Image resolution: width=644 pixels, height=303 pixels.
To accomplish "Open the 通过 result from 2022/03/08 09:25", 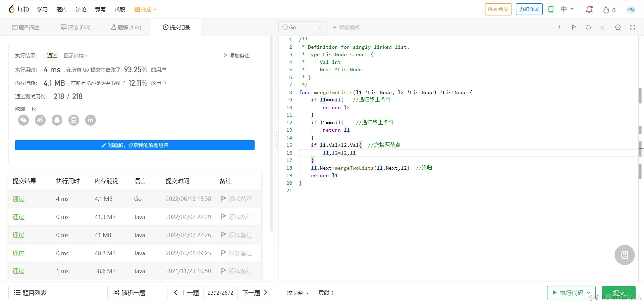I will (18, 253).
